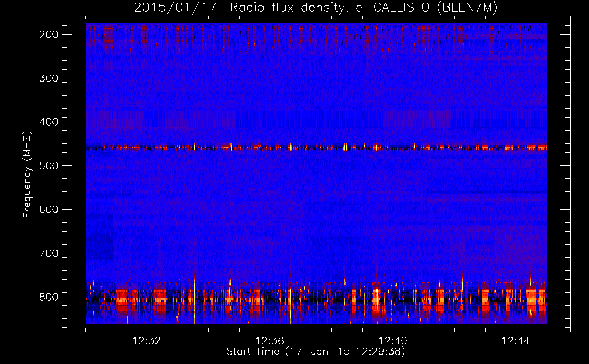Click the 400 frequency tick label
Image resolution: width=589 pixels, height=364 pixels.
(x=48, y=122)
